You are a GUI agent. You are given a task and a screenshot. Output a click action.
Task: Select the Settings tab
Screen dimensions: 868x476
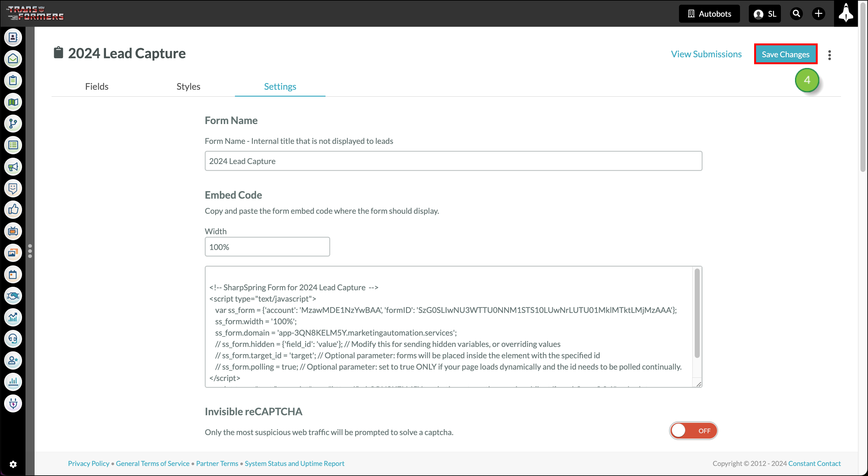[x=280, y=87]
